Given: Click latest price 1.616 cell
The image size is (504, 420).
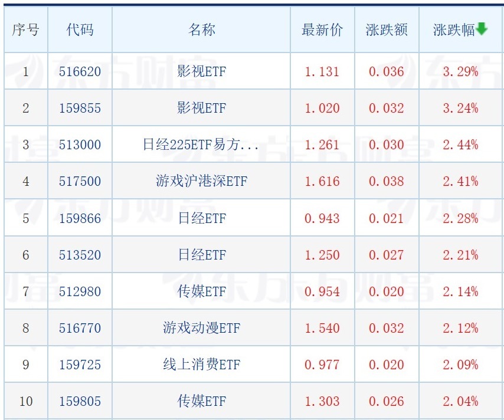Looking at the screenshot, I should pyautogui.click(x=322, y=182).
